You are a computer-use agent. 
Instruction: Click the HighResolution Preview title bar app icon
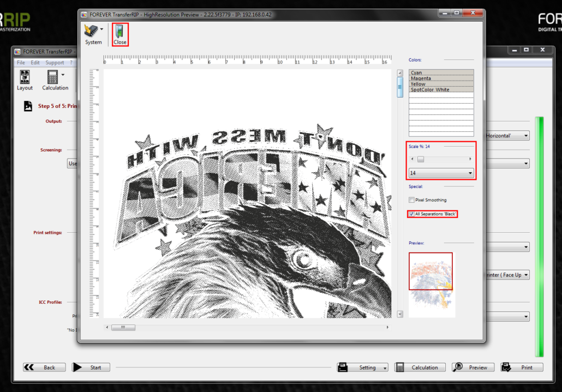point(84,15)
